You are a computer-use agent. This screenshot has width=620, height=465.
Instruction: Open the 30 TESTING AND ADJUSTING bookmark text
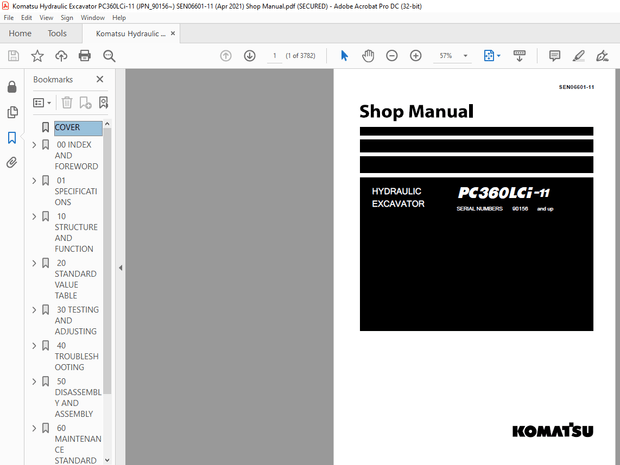coord(77,321)
